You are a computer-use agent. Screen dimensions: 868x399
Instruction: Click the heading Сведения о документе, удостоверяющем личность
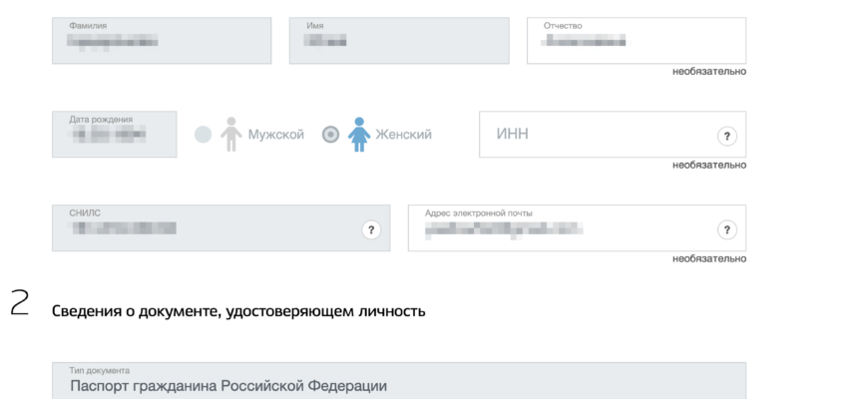tap(238, 311)
